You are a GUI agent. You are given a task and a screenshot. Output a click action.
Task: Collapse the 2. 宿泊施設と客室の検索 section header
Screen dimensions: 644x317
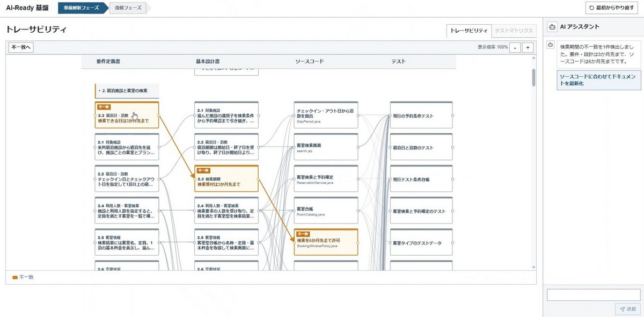click(127, 91)
